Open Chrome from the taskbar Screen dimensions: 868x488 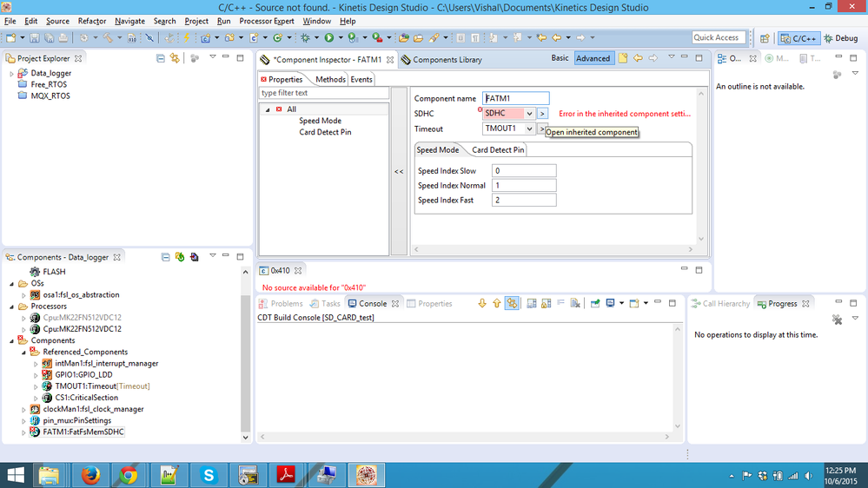click(129, 475)
